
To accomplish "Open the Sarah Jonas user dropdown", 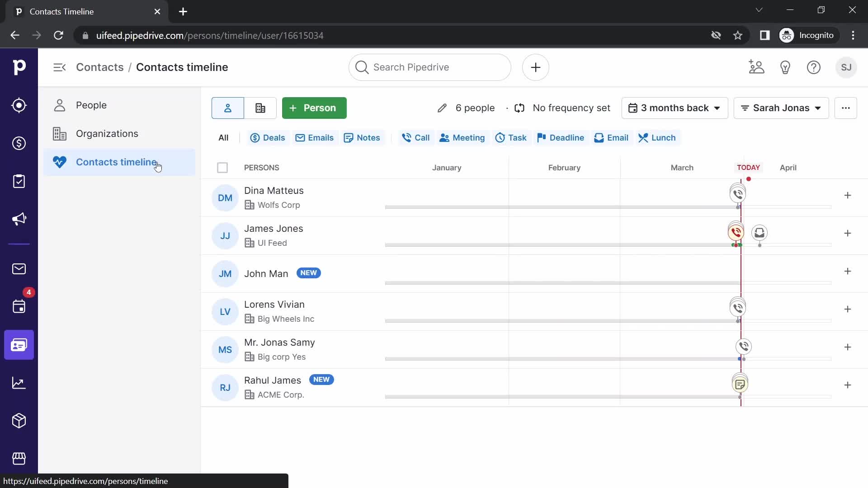I will click(781, 108).
